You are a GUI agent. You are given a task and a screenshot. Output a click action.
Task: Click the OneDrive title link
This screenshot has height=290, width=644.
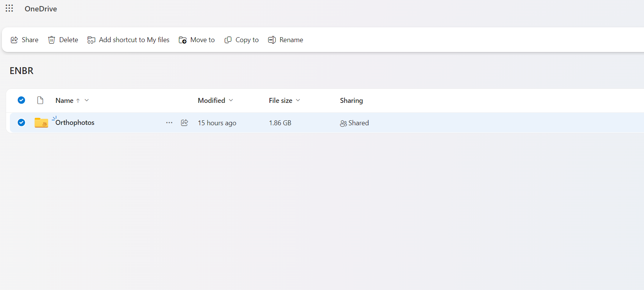tap(41, 9)
